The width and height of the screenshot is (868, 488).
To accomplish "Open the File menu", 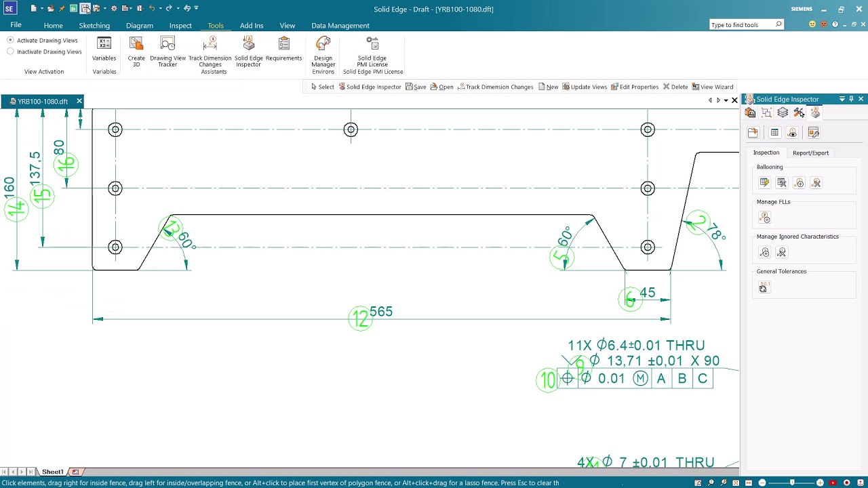I will 16,25.
